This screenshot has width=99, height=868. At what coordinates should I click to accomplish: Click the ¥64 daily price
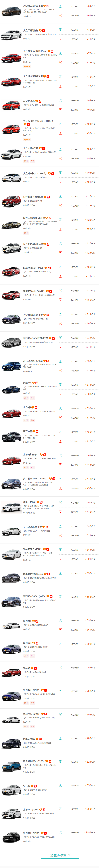[x=91, y=6]
